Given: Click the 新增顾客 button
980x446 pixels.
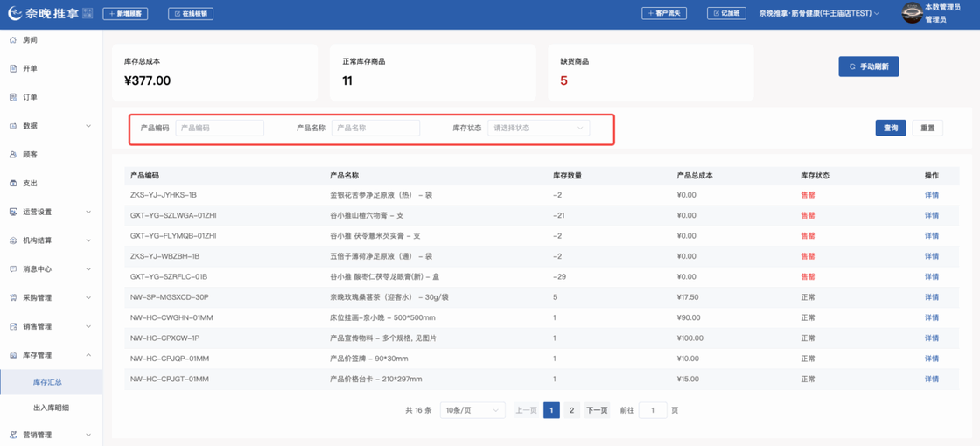Looking at the screenshot, I should click(x=125, y=13).
